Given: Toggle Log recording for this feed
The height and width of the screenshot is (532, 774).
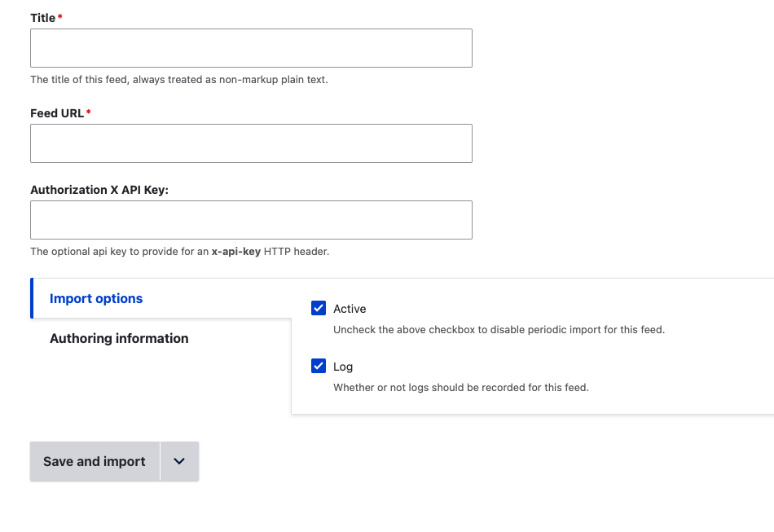Looking at the screenshot, I should pyautogui.click(x=319, y=366).
